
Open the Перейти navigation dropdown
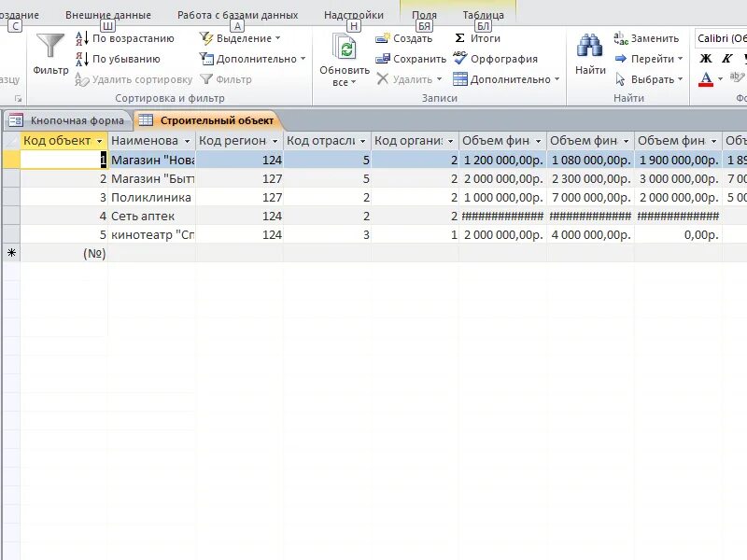[x=649, y=59]
